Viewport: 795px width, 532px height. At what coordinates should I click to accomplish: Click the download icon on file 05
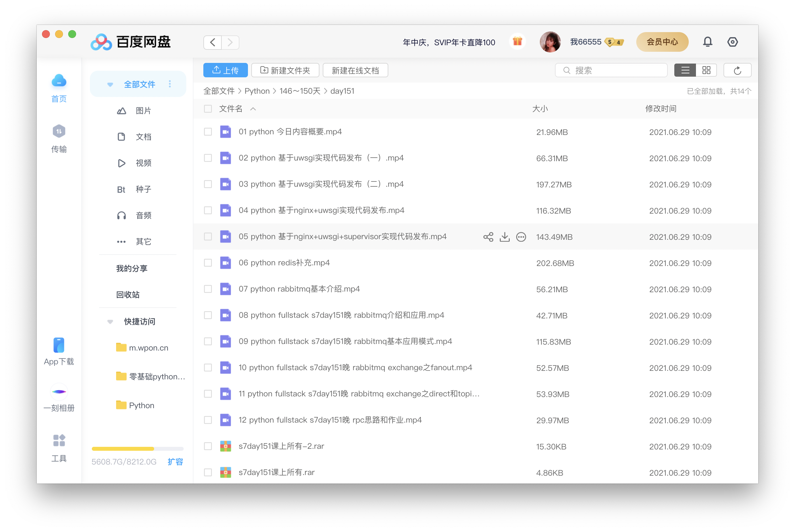[x=505, y=237]
